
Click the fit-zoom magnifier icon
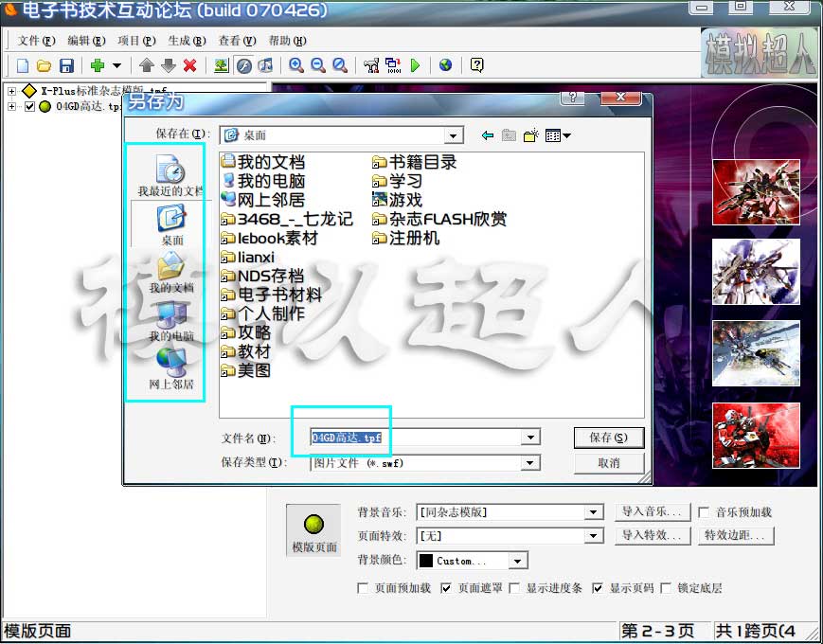point(340,65)
